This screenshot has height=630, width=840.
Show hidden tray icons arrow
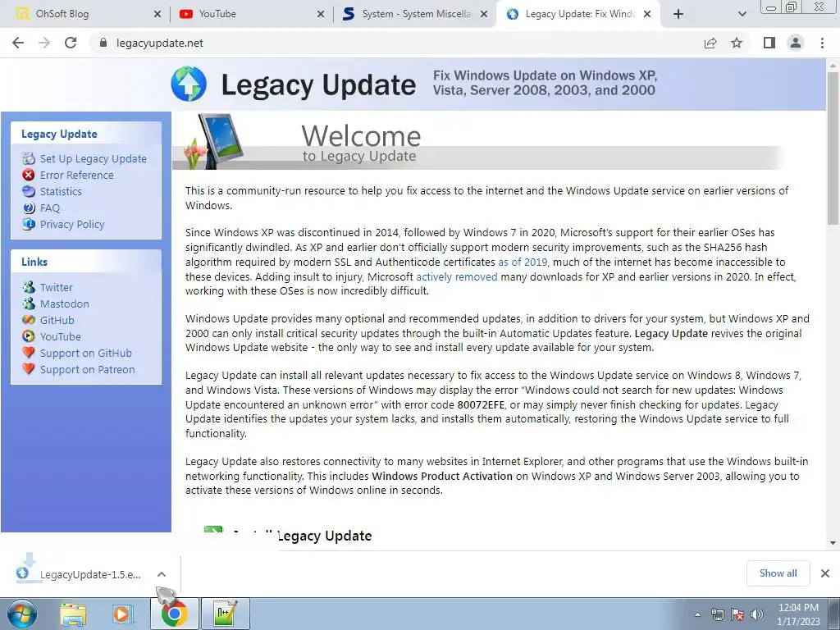[697, 614]
